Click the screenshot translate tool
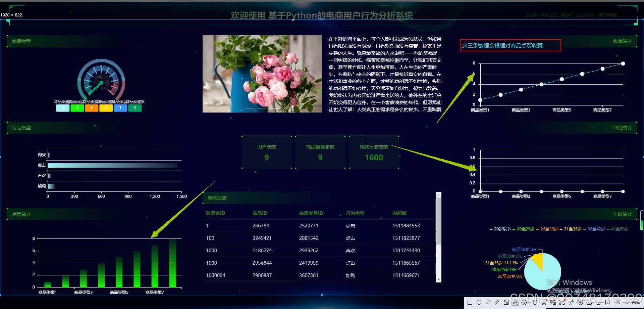The image size is (644, 309). point(553,302)
